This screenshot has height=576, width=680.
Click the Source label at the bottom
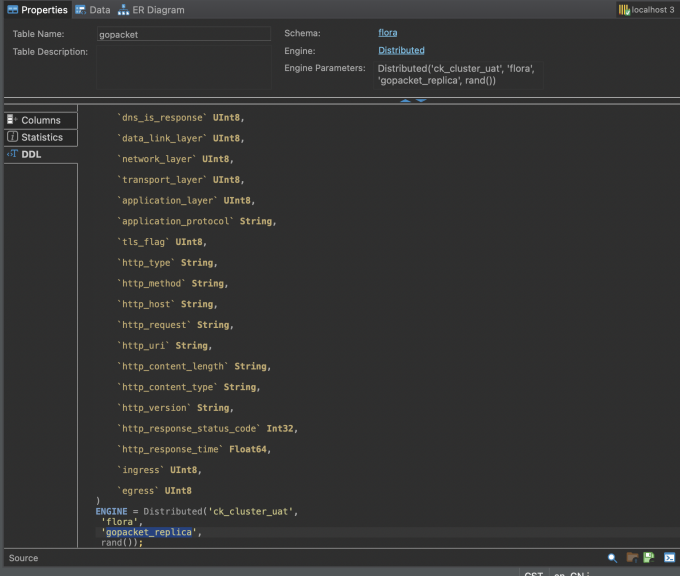tap(23, 558)
